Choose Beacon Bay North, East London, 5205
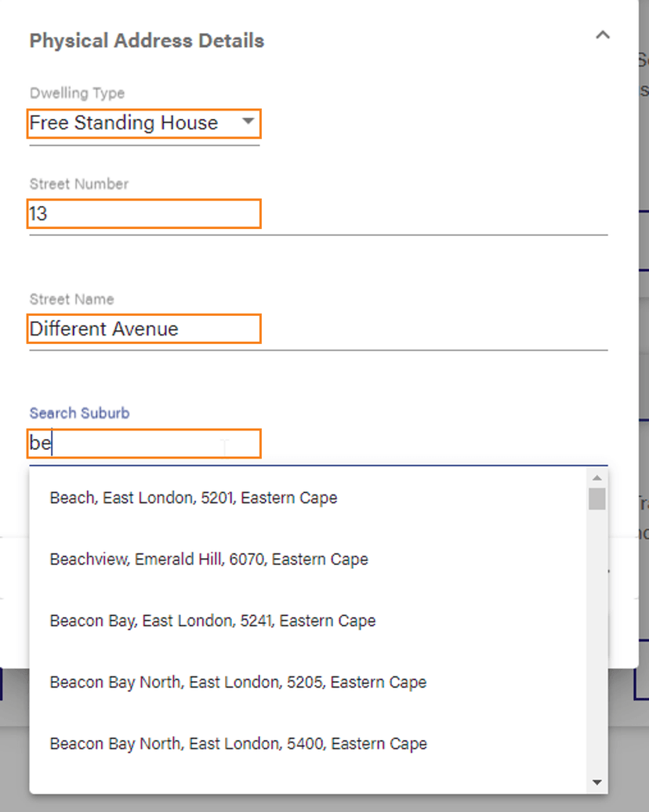Viewport: 649px width, 812px height. [x=237, y=682]
